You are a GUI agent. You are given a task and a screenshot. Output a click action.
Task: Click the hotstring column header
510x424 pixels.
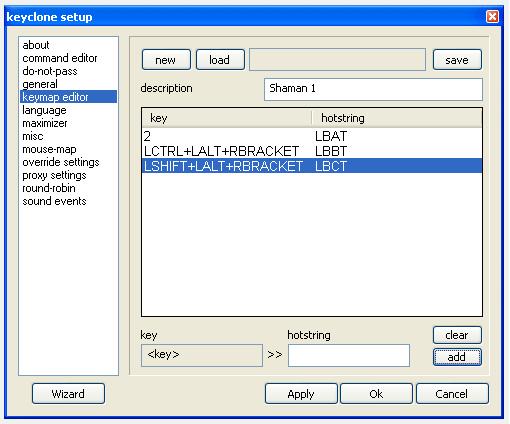pyautogui.click(x=397, y=118)
